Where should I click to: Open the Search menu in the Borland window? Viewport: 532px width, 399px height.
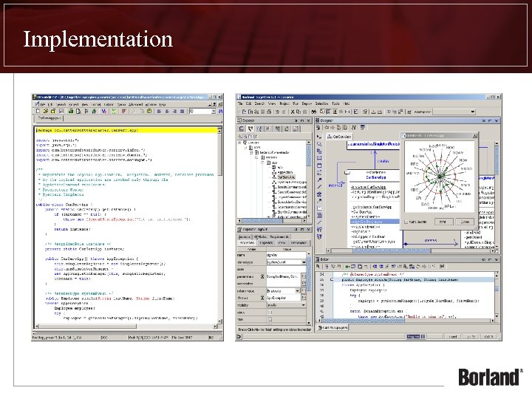(259, 103)
